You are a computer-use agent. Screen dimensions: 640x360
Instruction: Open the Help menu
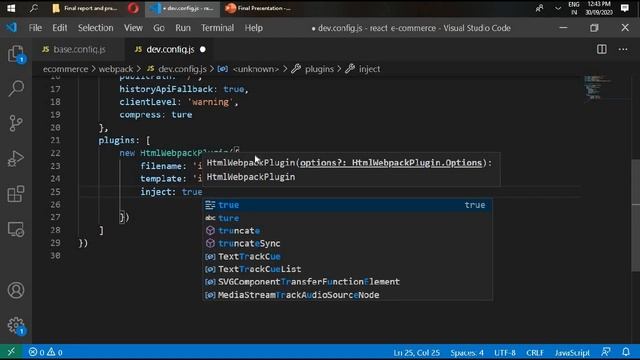253,28
